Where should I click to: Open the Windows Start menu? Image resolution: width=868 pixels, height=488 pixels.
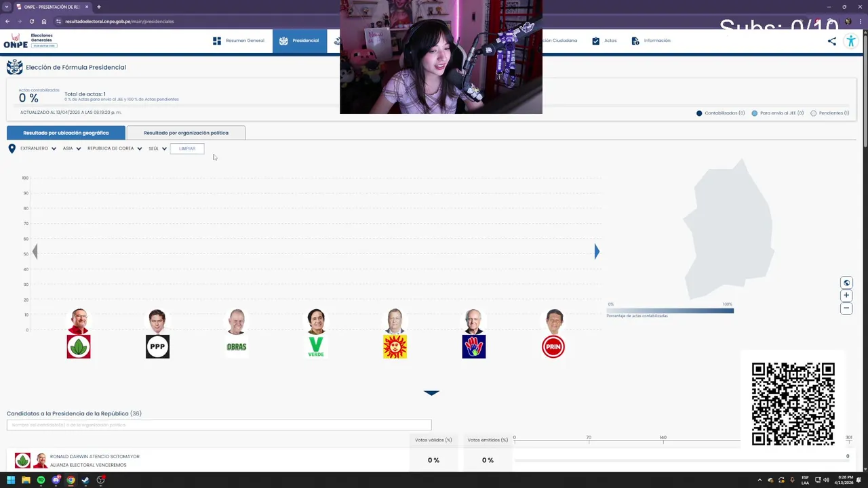[11, 480]
